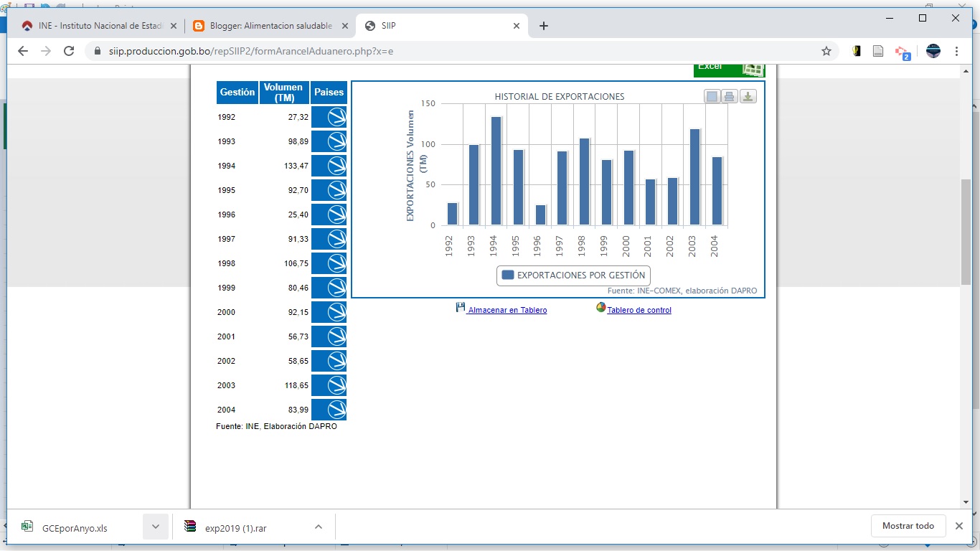Reload the page
980x551 pixels.
[x=69, y=51]
